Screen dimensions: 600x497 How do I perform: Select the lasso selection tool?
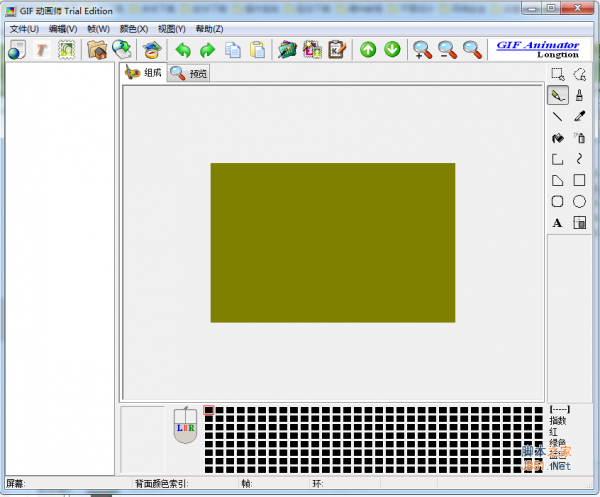[579, 74]
